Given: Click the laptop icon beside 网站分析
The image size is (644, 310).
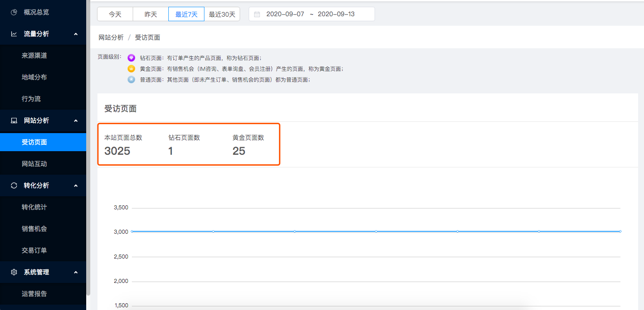Looking at the screenshot, I should [x=14, y=120].
